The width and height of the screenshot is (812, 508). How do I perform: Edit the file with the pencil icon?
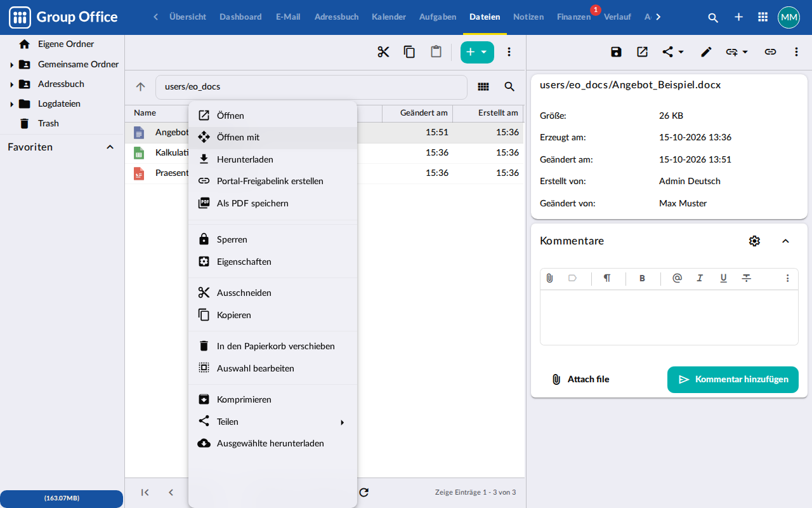click(x=706, y=52)
